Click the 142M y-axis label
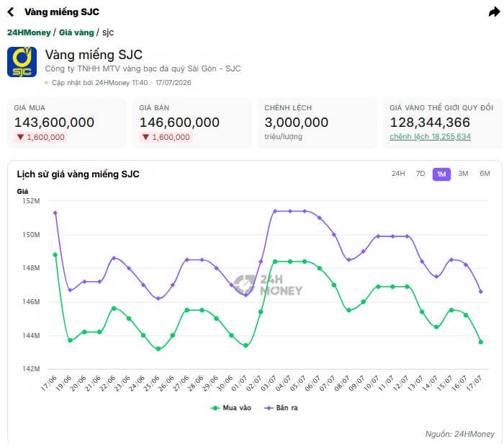Image resolution: width=504 pixels, height=444 pixels. [x=31, y=369]
